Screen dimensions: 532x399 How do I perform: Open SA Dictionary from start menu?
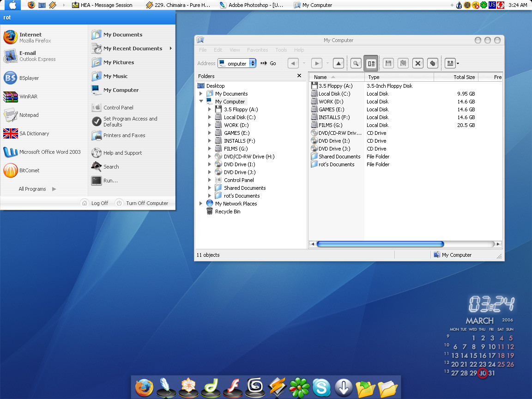tap(26, 133)
